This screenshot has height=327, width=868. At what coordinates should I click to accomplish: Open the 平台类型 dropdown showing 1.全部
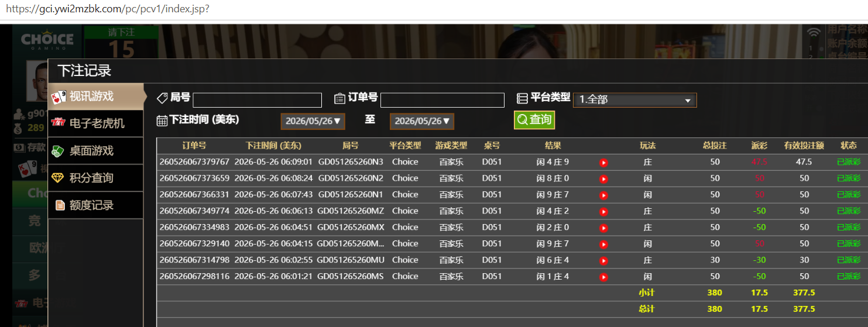point(635,100)
